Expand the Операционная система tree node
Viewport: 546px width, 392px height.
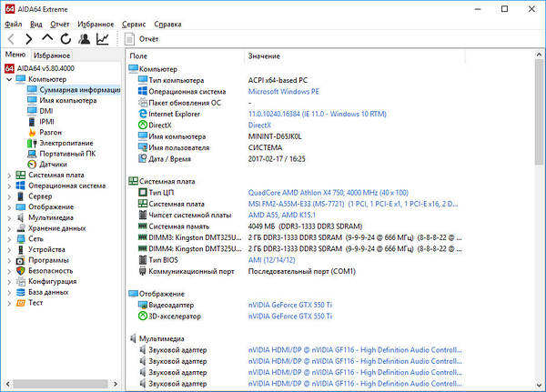9,186
